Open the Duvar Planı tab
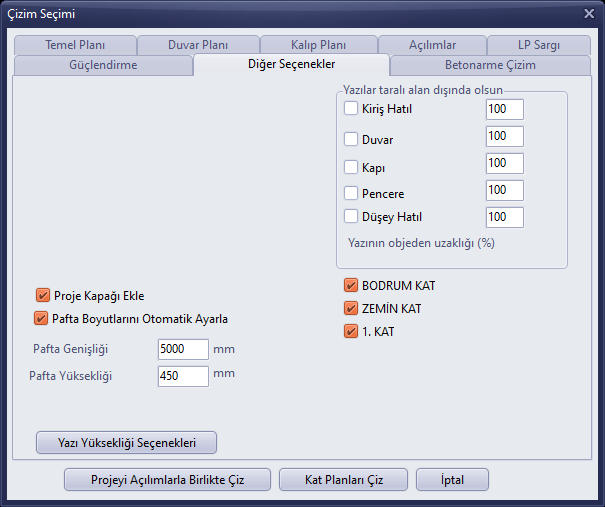The height and width of the screenshot is (507, 605). pyautogui.click(x=198, y=45)
